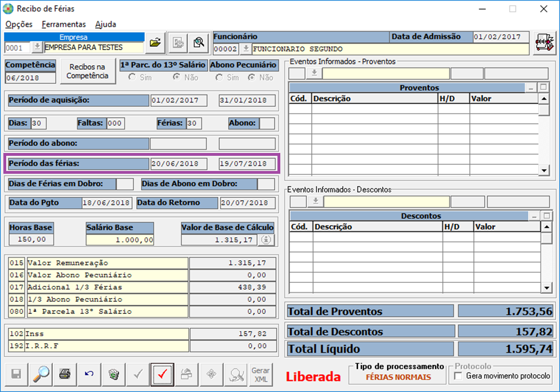Click the recycle bin delete icon
Image resolution: width=560 pixels, height=392 pixels.
(114, 374)
